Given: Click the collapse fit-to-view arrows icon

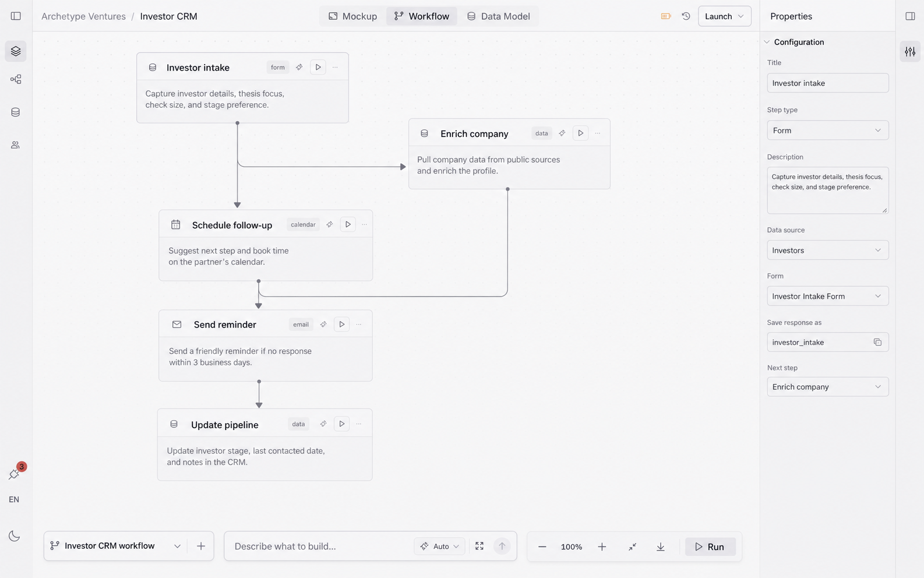Looking at the screenshot, I should click(x=632, y=547).
